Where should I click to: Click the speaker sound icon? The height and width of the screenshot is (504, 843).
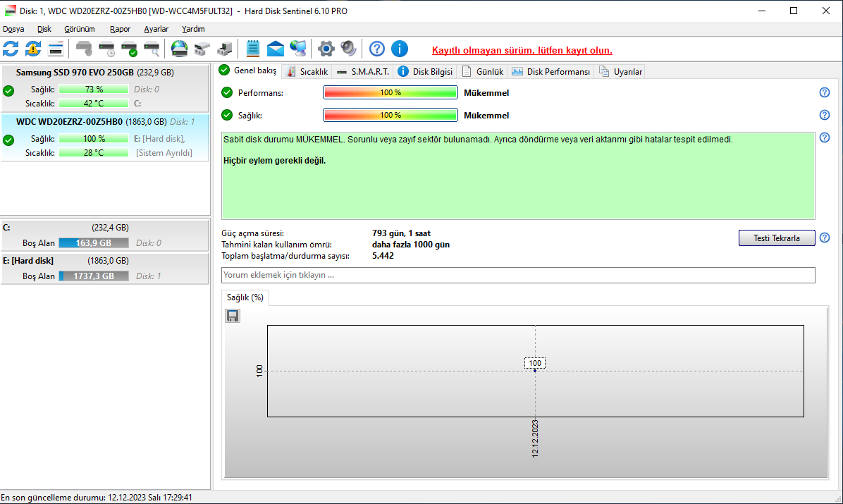[348, 49]
